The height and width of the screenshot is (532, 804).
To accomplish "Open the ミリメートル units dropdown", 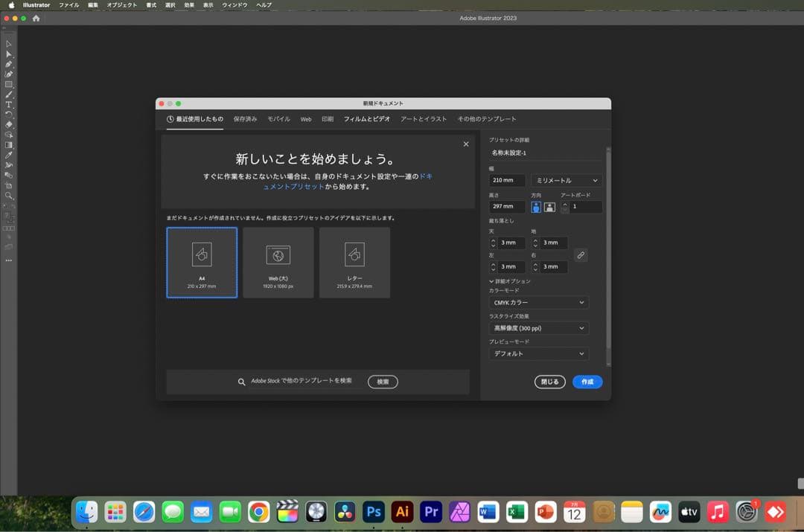I will (x=566, y=180).
